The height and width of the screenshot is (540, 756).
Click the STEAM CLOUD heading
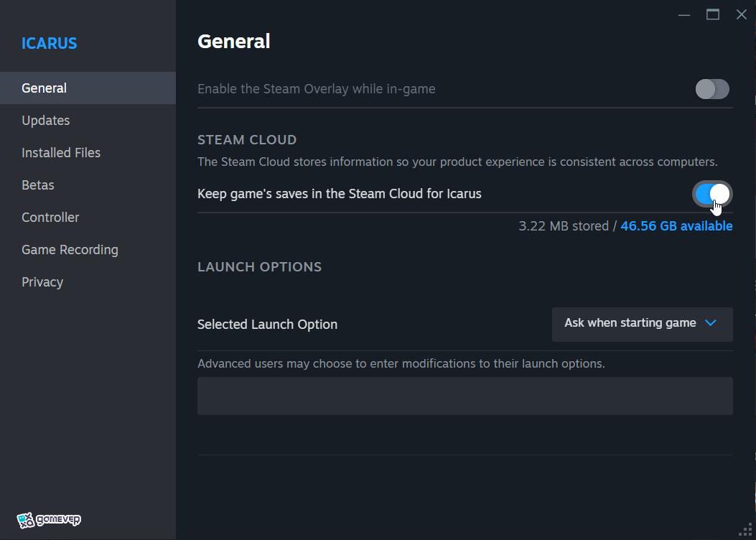247,140
